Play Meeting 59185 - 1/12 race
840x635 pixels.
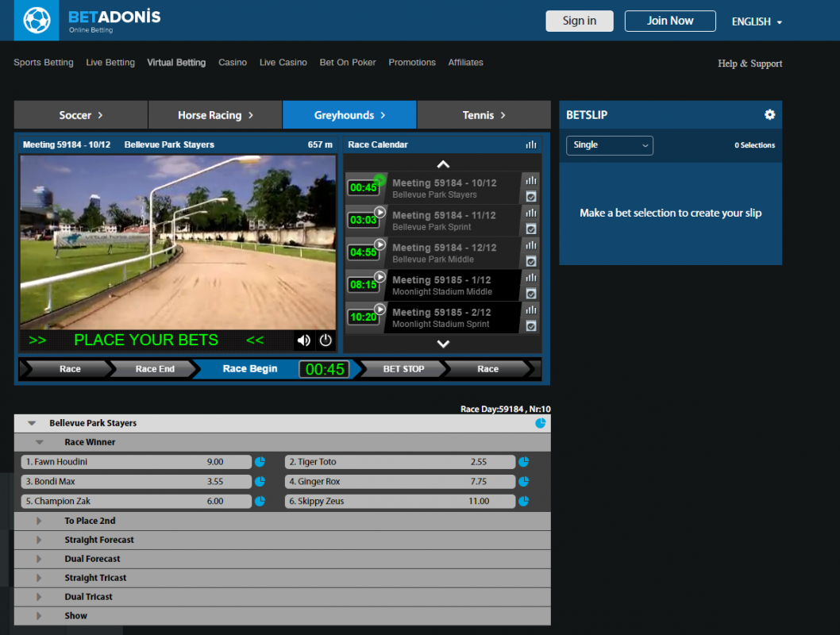[x=380, y=277]
